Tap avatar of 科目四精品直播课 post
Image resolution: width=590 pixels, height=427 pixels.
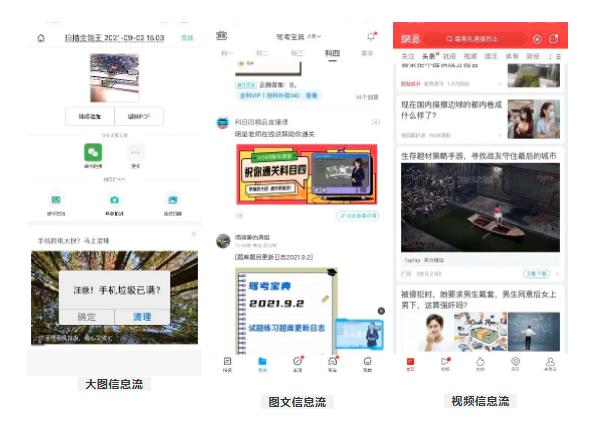(223, 123)
